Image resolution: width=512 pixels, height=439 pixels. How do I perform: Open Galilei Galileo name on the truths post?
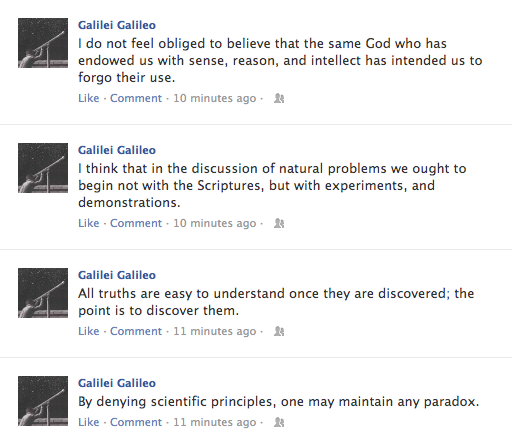point(117,275)
